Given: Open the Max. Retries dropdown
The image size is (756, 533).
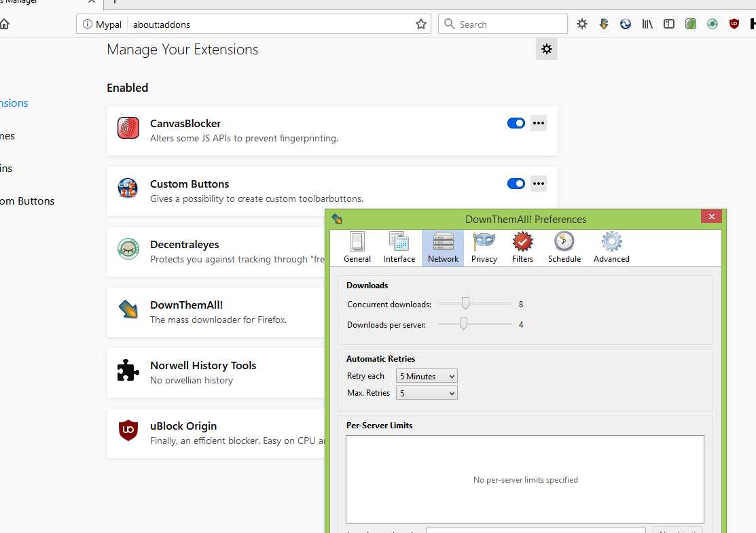Looking at the screenshot, I should (427, 393).
